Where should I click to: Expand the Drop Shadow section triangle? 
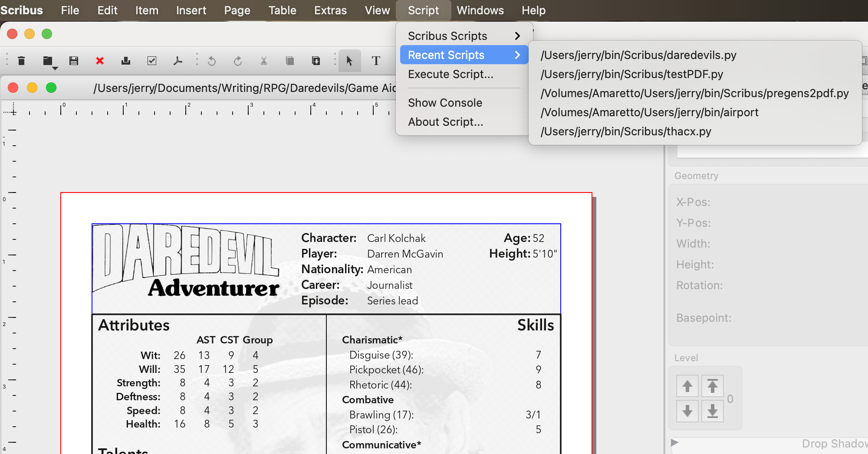pyautogui.click(x=674, y=443)
